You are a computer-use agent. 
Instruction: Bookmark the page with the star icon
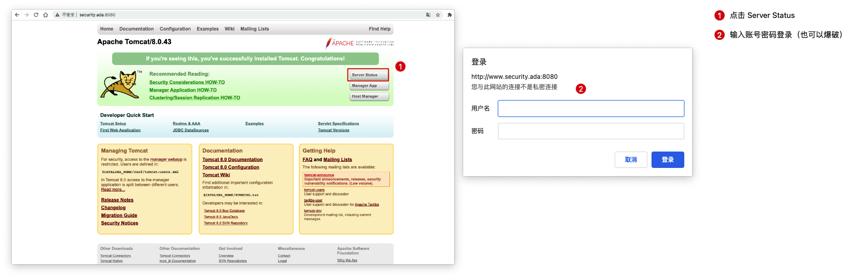[438, 15]
